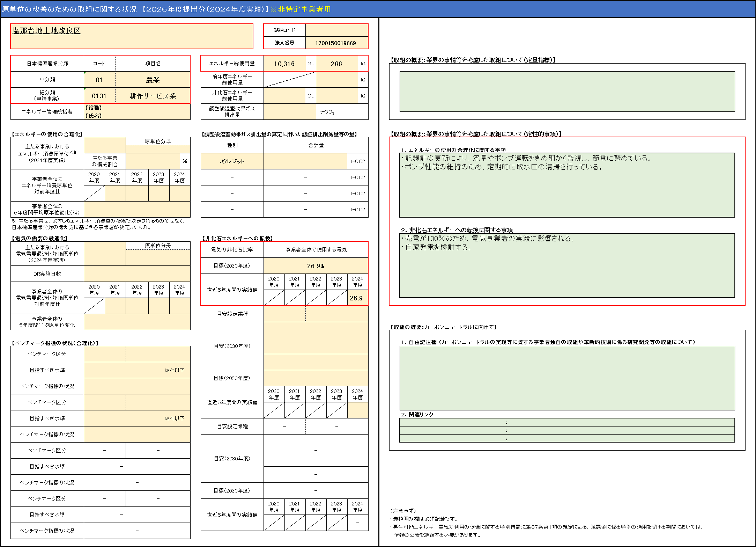Click the blue title bar header text
Image resolution: width=756 pixels, height=547 pixels.
coord(166,9)
